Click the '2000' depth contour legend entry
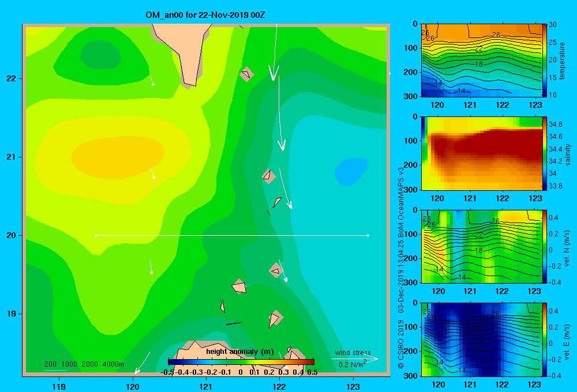This screenshot has width=577, height=392. 90,364
